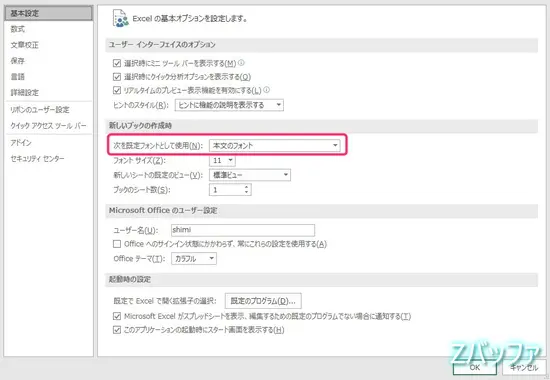Toggle real-time preview checkbox
The width and height of the screenshot is (550, 380).
coord(117,91)
